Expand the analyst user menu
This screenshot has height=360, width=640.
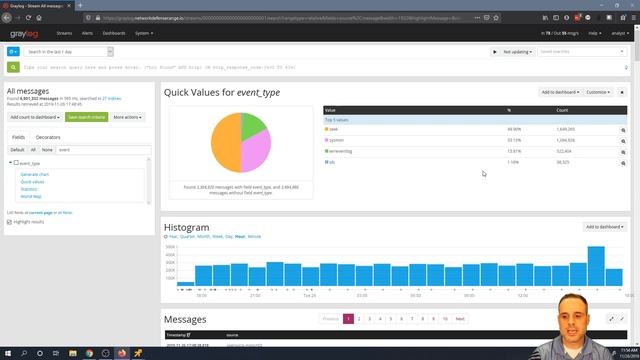pyautogui.click(x=620, y=33)
